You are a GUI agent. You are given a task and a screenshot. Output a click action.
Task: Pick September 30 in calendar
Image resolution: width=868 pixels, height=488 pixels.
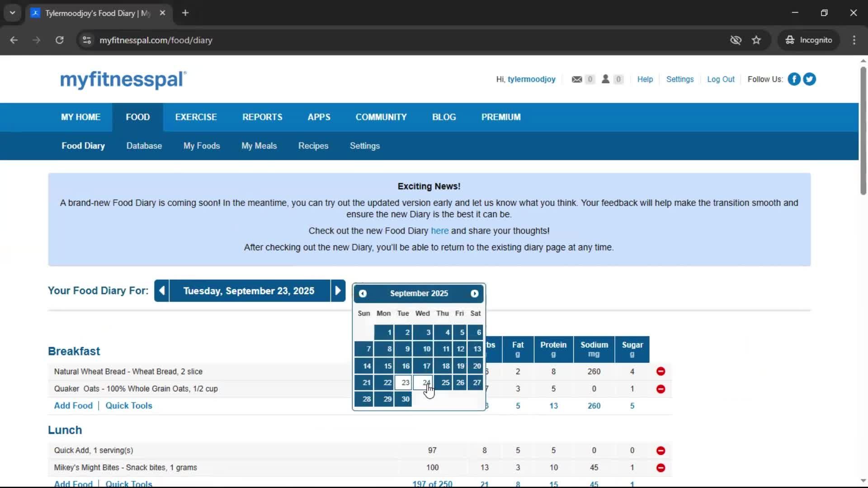(x=403, y=399)
